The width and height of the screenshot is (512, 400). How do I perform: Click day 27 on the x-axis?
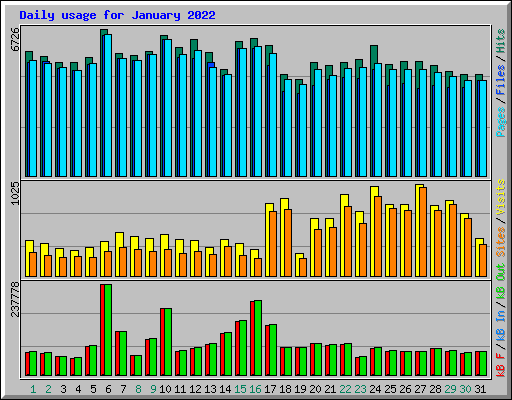420,389
